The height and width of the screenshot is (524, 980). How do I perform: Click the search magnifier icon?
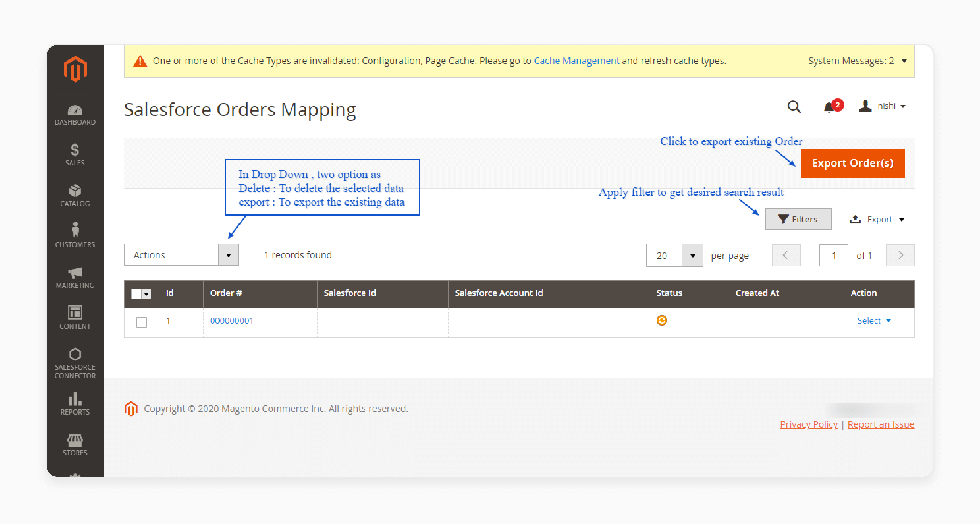794,107
